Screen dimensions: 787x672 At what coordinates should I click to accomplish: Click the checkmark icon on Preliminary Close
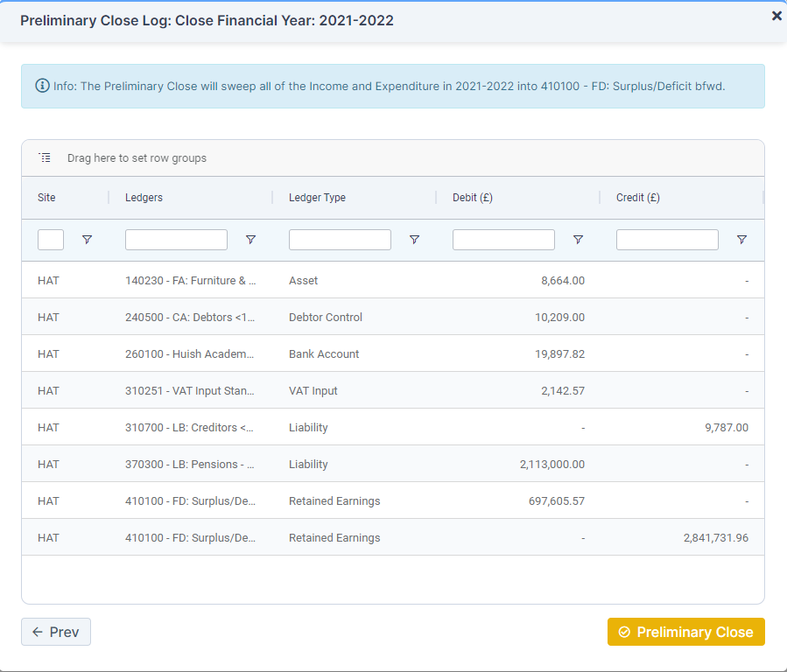point(624,632)
